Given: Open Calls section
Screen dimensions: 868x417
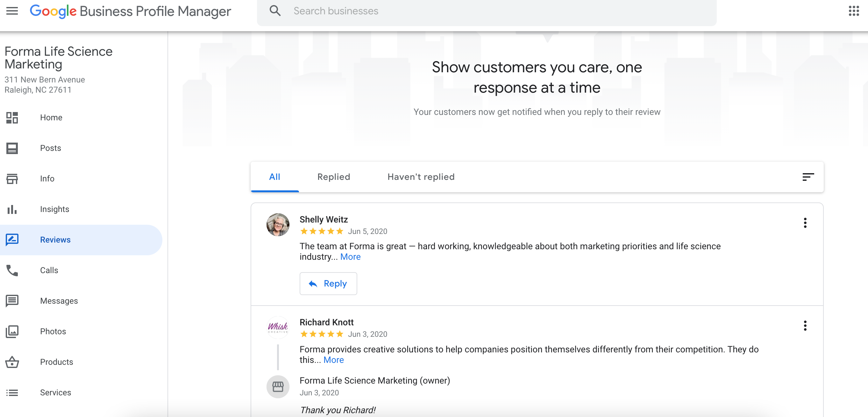Looking at the screenshot, I should pos(49,271).
